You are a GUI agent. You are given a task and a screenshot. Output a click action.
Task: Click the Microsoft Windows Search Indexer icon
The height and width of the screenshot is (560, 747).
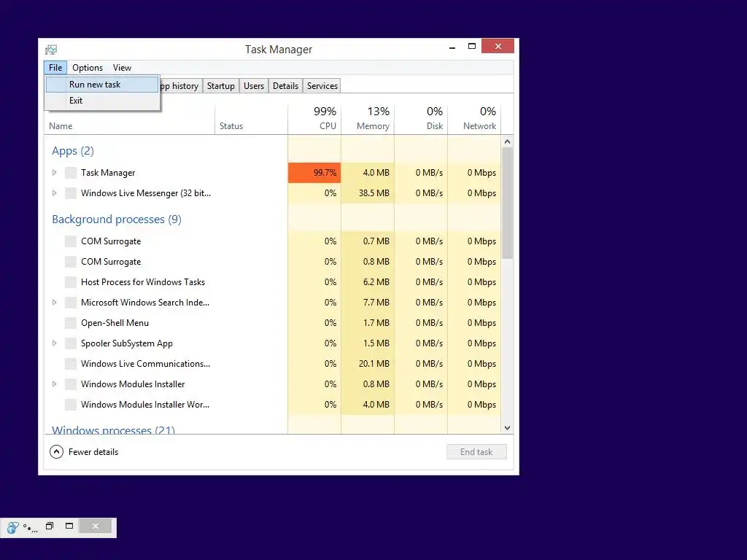click(71, 303)
